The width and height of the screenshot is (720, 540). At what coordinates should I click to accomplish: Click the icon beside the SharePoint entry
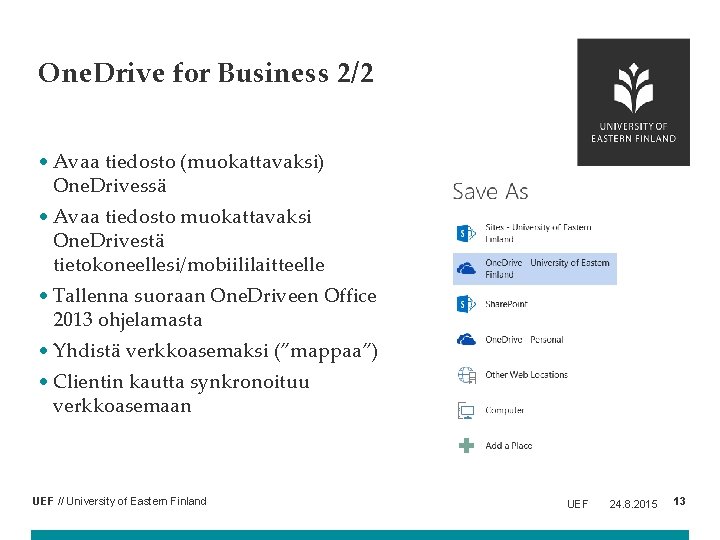466,304
